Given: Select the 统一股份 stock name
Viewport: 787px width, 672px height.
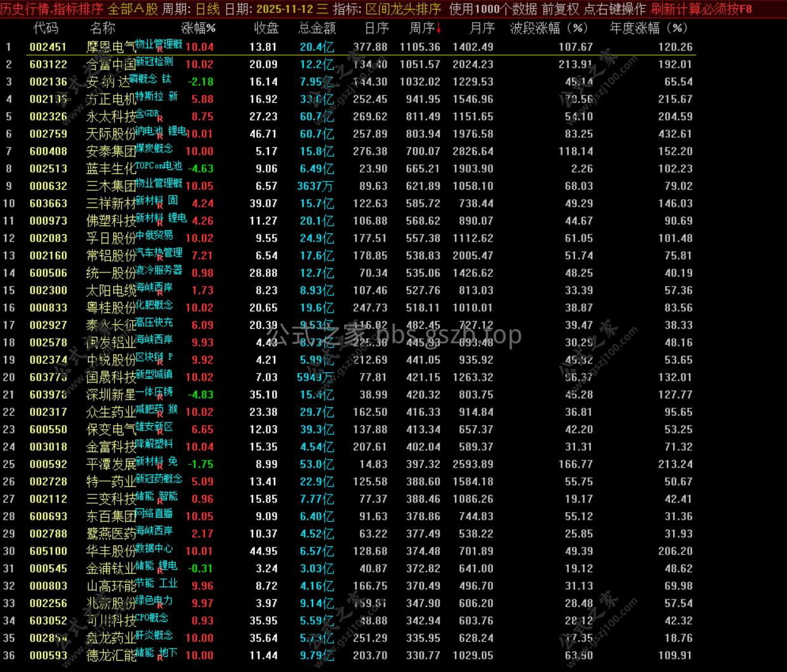Looking at the screenshot, I should pos(111,273).
